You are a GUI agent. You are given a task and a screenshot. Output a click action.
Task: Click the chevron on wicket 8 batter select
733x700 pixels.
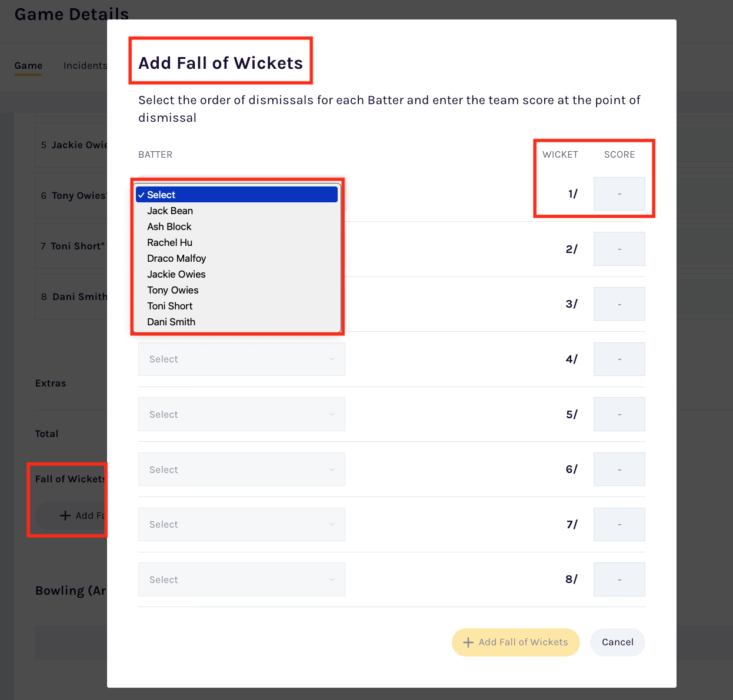332,580
